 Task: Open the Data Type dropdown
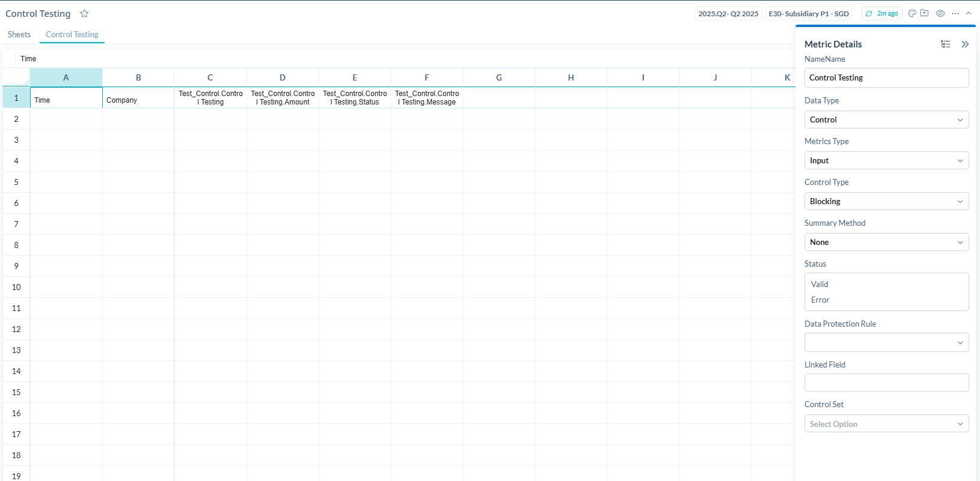point(886,120)
